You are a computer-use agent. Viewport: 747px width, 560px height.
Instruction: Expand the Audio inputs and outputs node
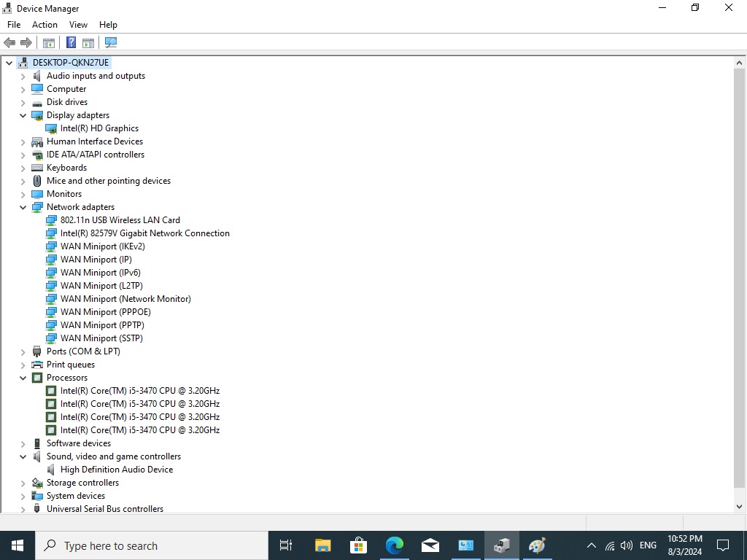coord(23,76)
